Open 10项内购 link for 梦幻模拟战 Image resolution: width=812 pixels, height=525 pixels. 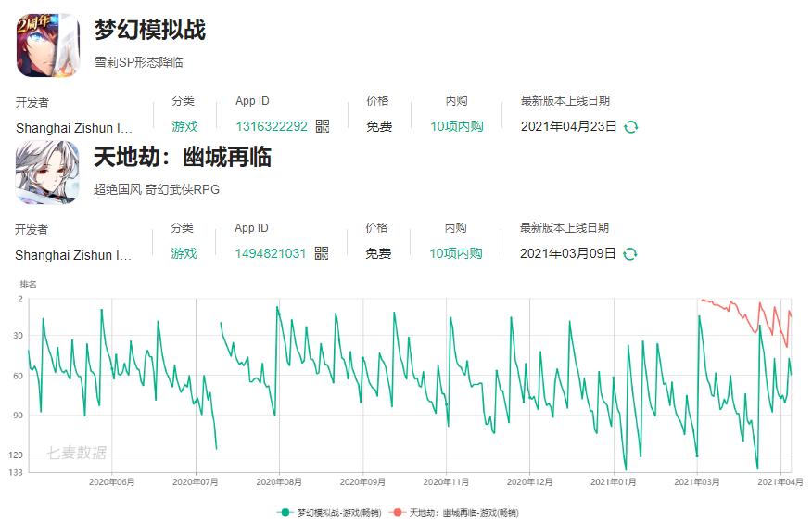coord(457,126)
